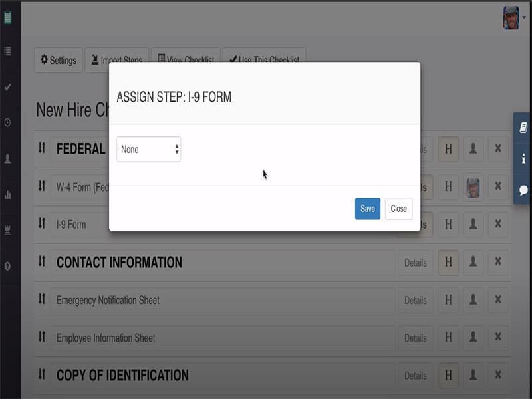Open the help question icon in sidebar

7,266
